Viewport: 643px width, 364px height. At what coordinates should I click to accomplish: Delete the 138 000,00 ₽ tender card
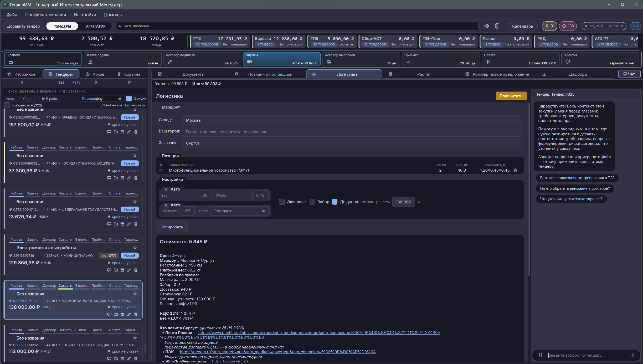click(136, 314)
